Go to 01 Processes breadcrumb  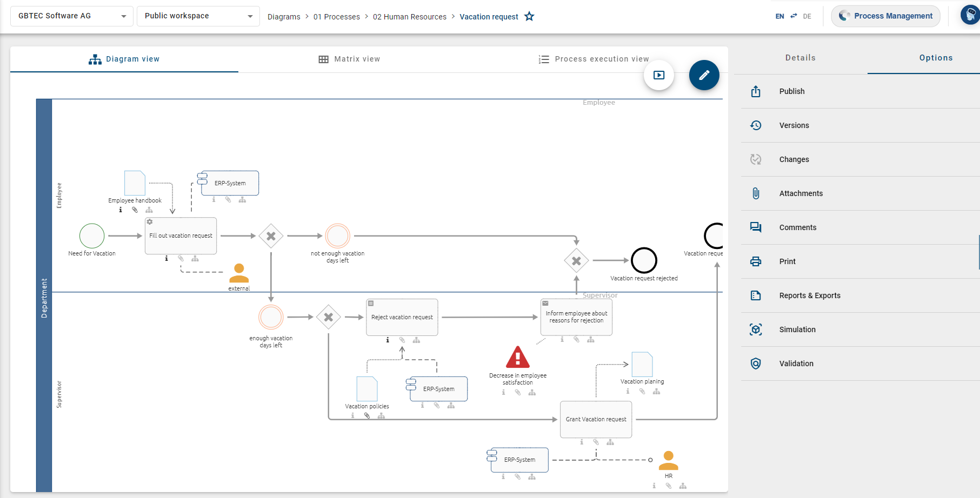pyautogui.click(x=337, y=17)
